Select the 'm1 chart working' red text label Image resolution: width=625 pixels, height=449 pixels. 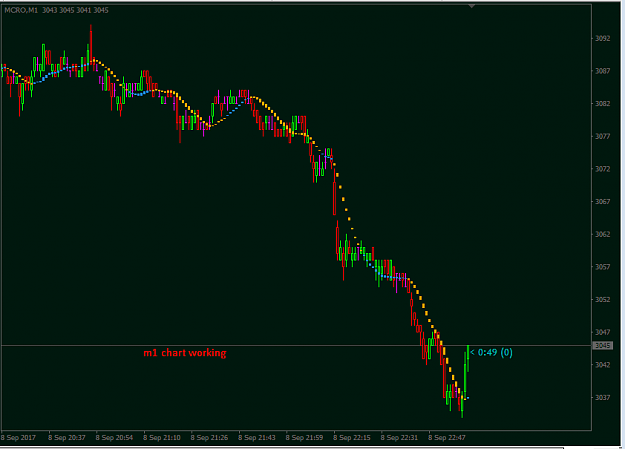tap(185, 353)
